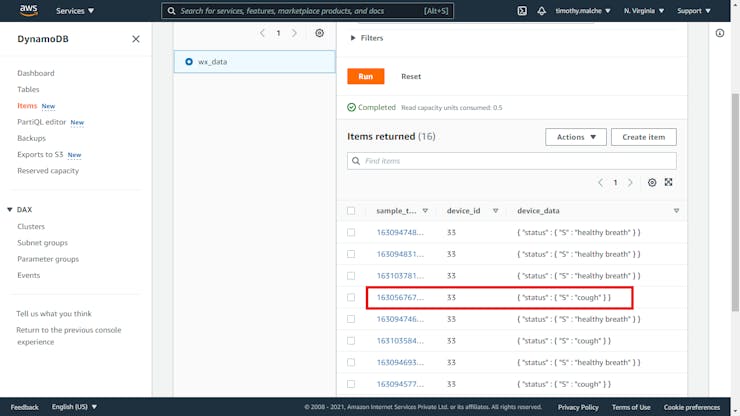Open the info panel icon

click(x=720, y=33)
